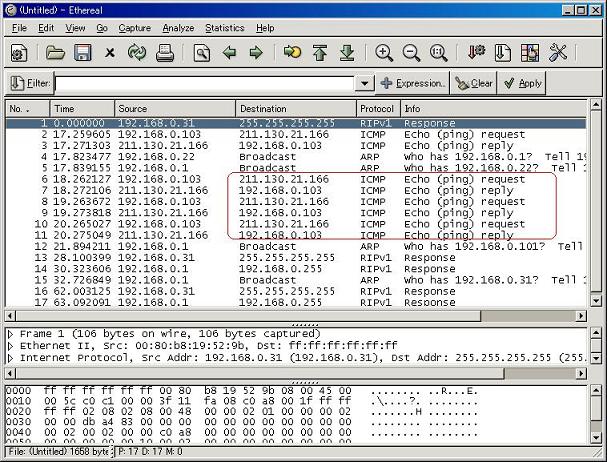Sort by the Protocol column header
The height and width of the screenshot is (462, 607).
(378, 109)
